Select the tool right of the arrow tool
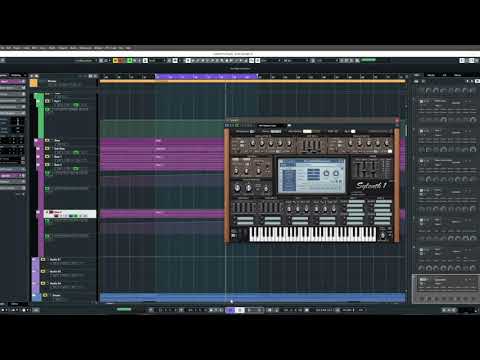480x360 pixels. [x=193, y=60]
